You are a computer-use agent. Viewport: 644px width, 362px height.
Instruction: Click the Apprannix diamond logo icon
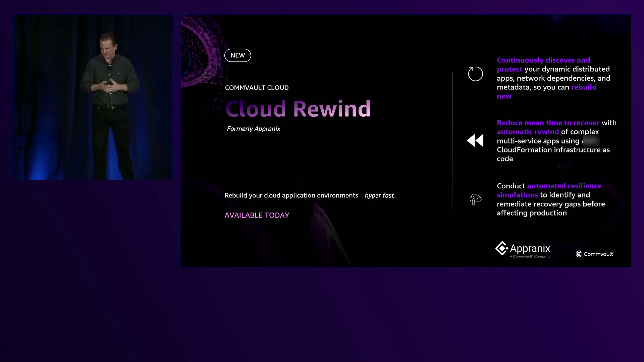pos(501,248)
